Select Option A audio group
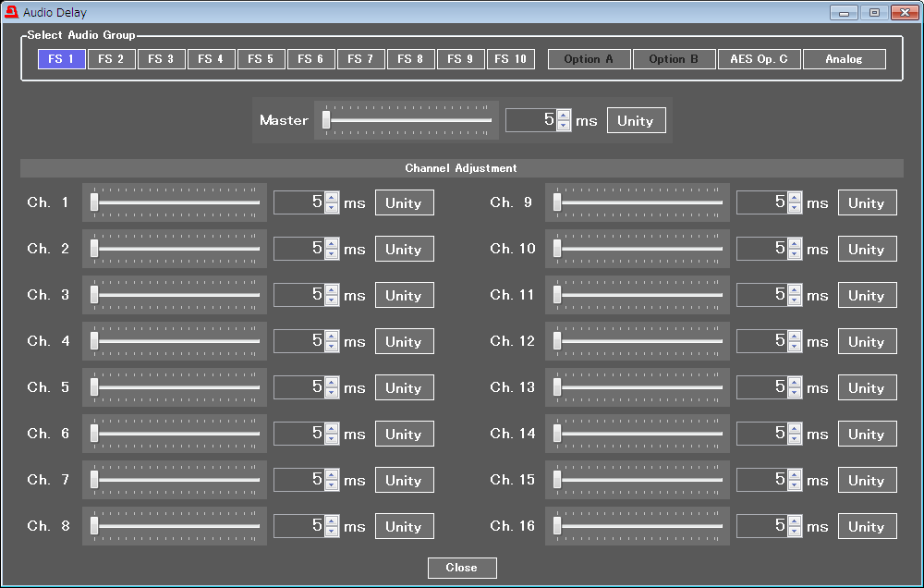The height and width of the screenshot is (588, 924). (589, 59)
